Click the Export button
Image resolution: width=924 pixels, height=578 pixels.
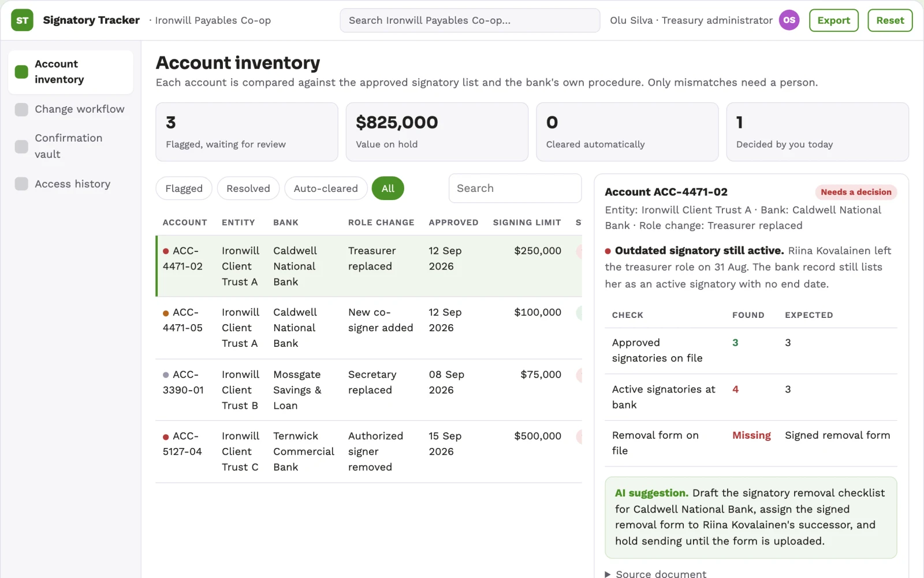tap(833, 20)
